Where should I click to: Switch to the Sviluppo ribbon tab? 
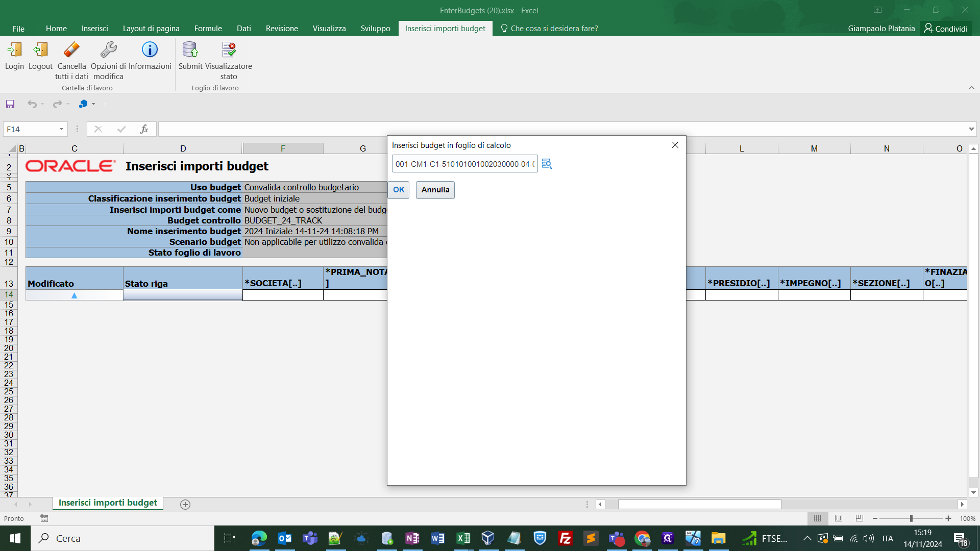coord(375,29)
